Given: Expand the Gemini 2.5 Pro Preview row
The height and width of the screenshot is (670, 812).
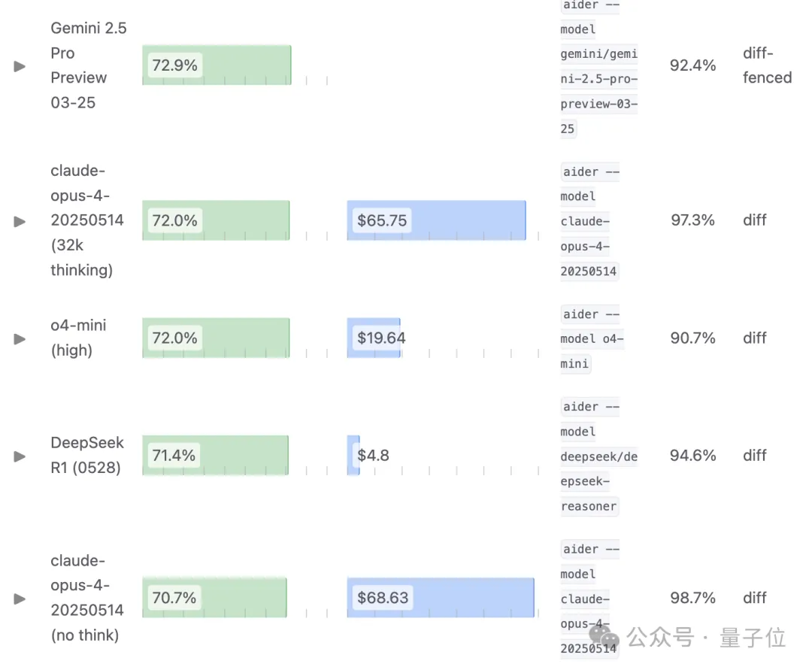Looking at the screenshot, I should tap(20, 66).
